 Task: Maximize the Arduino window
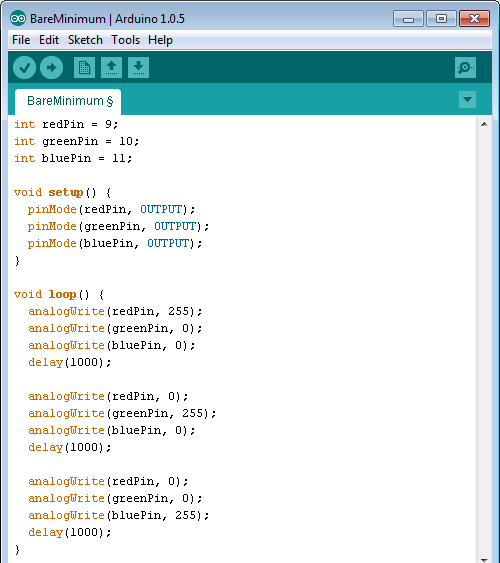[441, 19]
